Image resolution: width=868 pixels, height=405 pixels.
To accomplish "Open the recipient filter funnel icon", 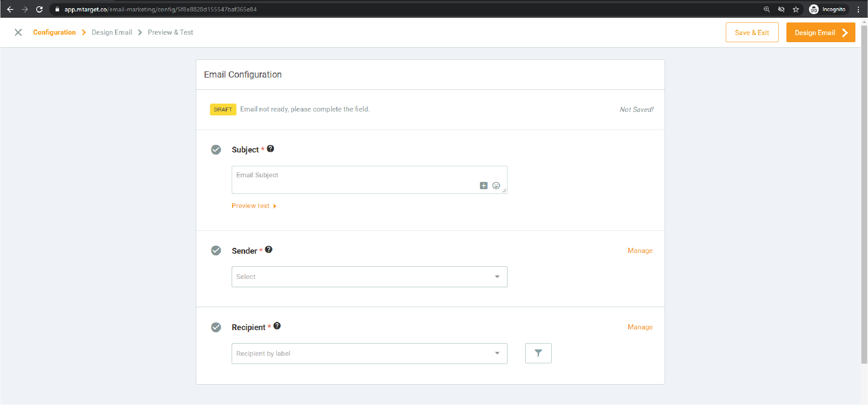I will (x=538, y=353).
